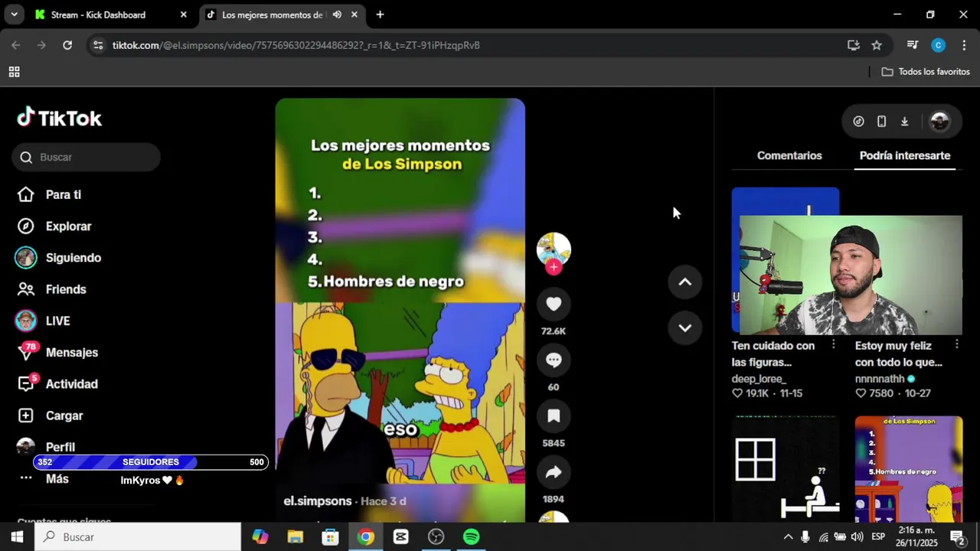Switch to the Comentarios tab

click(x=789, y=155)
